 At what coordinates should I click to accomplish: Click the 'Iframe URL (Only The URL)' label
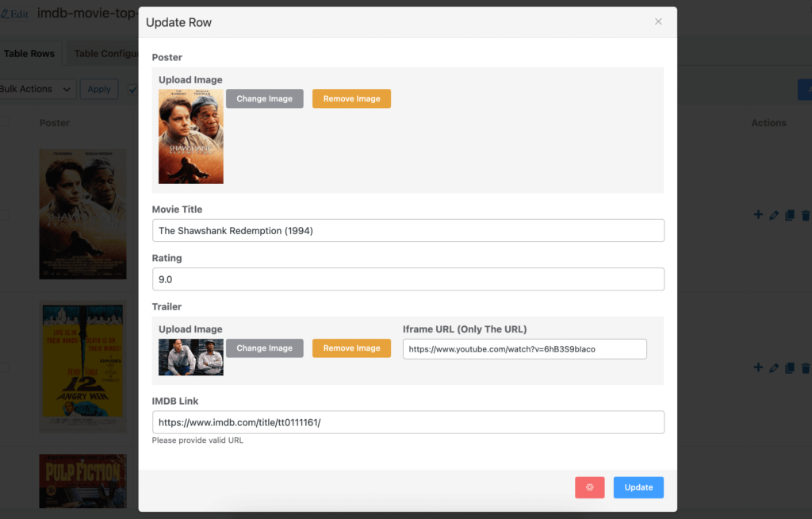tap(465, 329)
